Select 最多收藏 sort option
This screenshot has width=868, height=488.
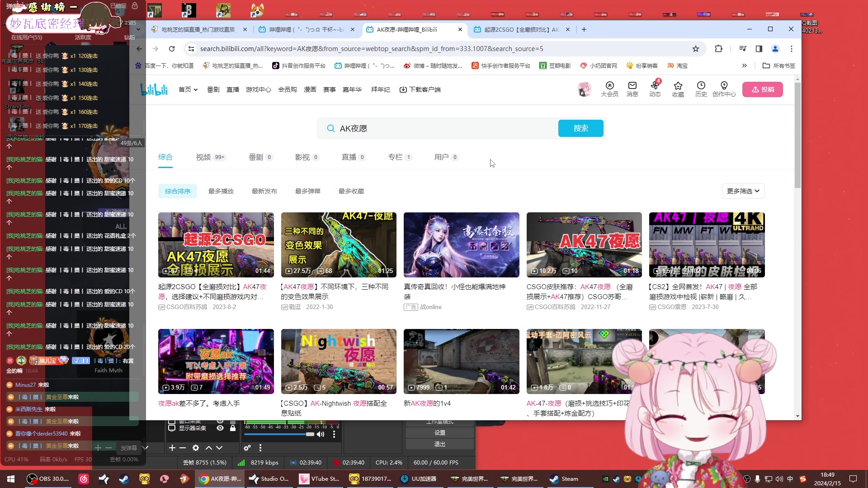coord(351,191)
